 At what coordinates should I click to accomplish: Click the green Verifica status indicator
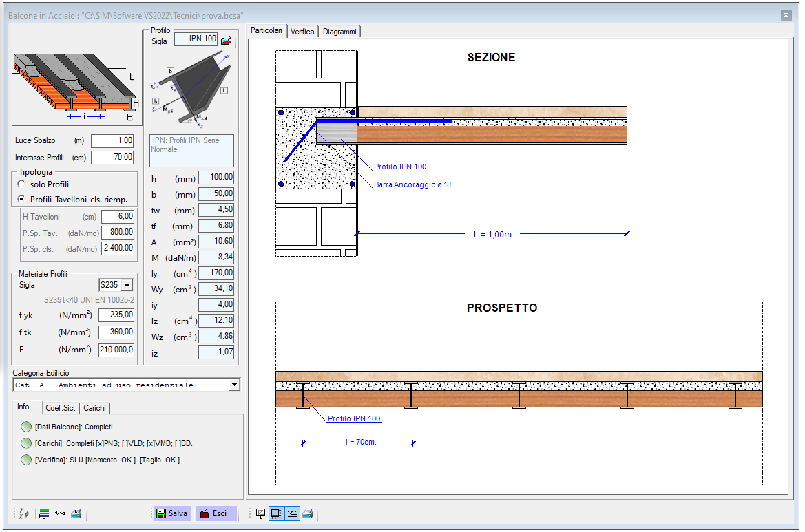point(26,460)
